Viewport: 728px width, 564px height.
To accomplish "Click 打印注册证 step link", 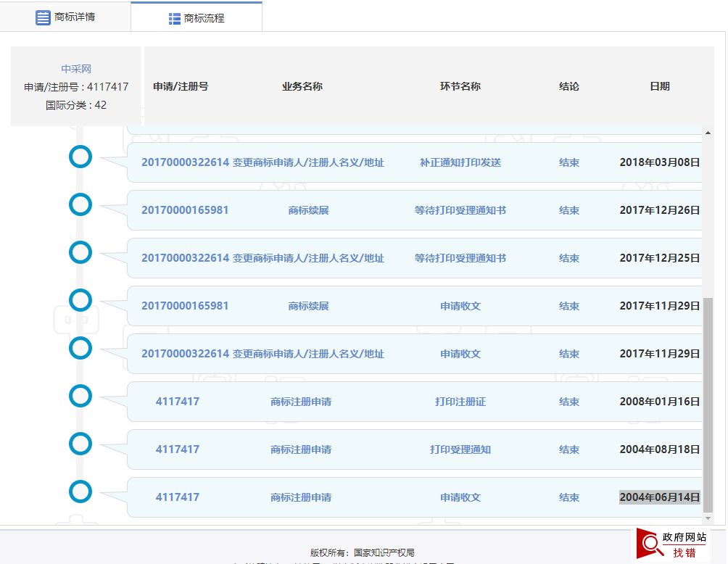I will (x=460, y=402).
